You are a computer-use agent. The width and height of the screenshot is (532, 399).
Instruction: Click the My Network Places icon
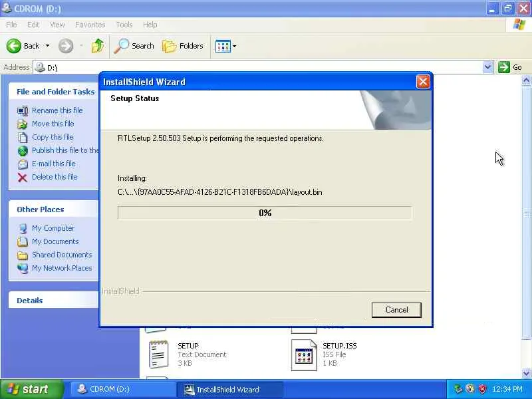(x=23, y=269)
